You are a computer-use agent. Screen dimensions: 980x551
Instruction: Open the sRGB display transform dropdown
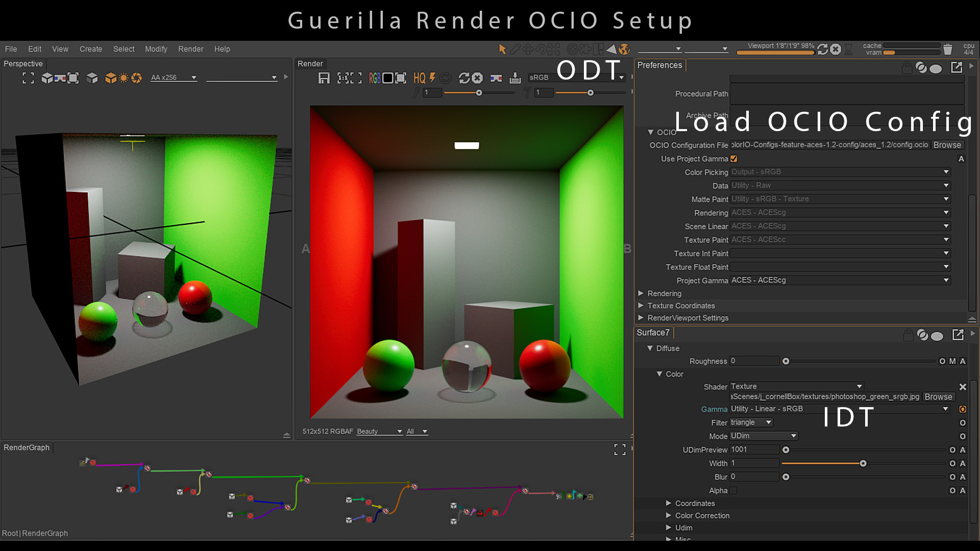[621, 78]
